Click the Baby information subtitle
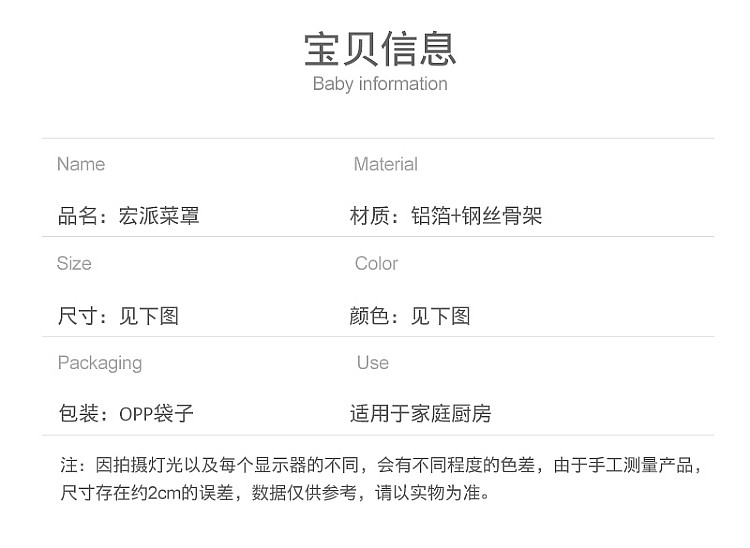The width and height of the screenshot is (750, 548). 380,84
